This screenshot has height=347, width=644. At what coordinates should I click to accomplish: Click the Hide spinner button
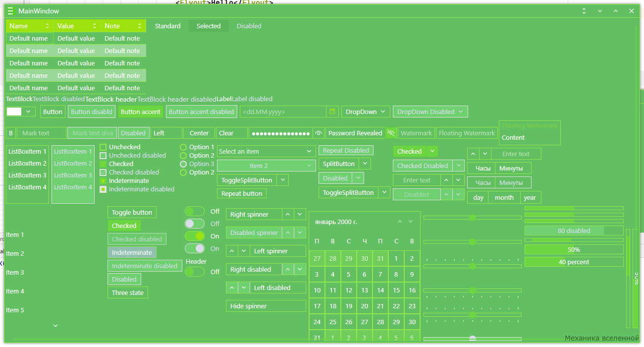coord(266,306)
